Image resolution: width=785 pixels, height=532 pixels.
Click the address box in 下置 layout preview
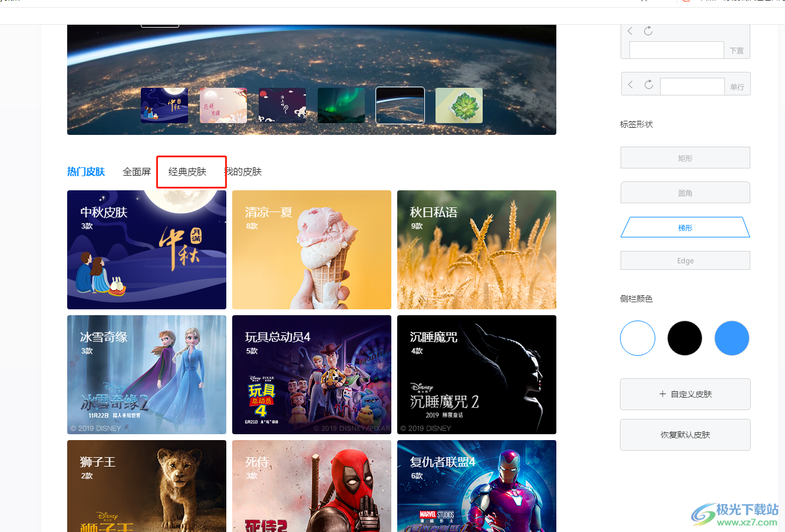point(677,50)
